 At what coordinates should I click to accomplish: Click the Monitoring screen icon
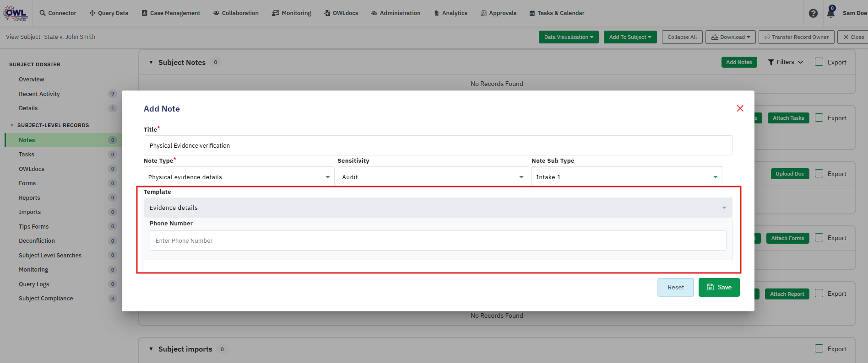[276, 13]
